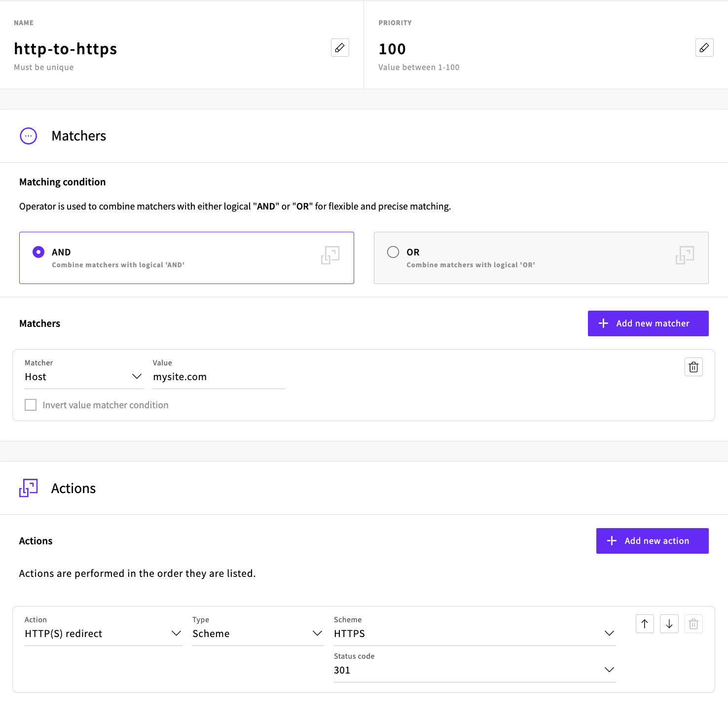Image resolution: width=728 pixels, height=712 pixels.
Task: Open the Matcher Host dropdown
Action: point(83,377)
